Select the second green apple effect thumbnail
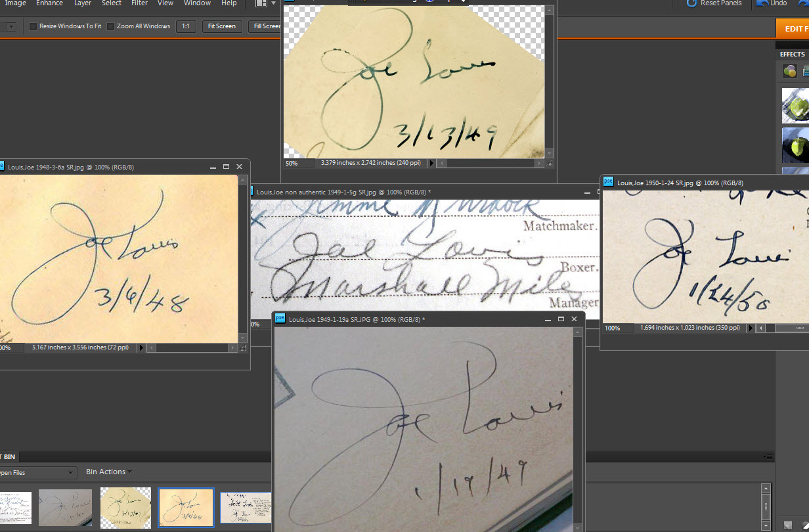Viewport: 809px width, 532px height. pos(795,145)
